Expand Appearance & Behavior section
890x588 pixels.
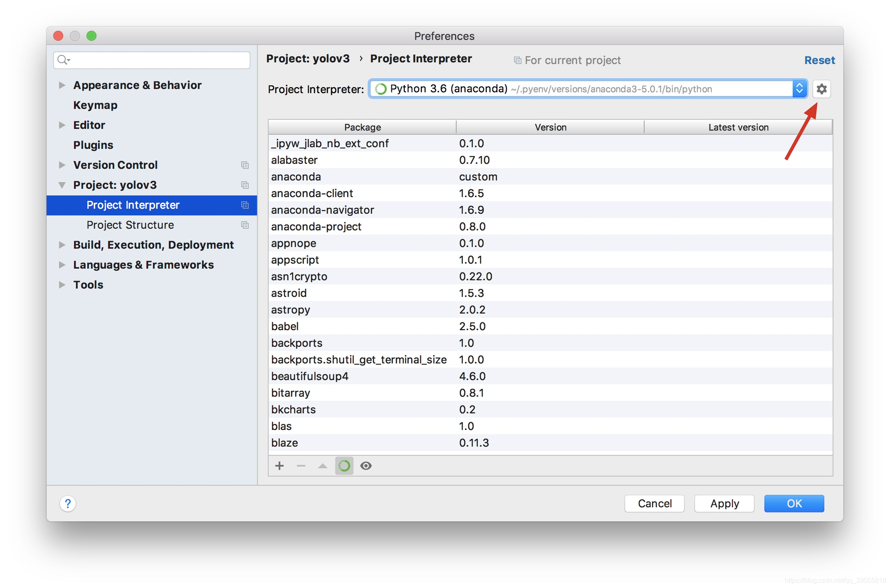coord(62,85)
